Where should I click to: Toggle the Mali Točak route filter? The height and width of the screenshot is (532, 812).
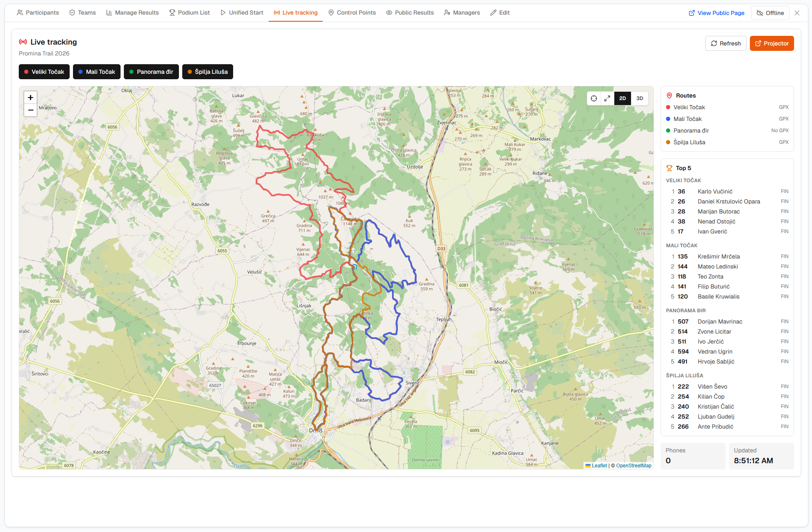97,72
